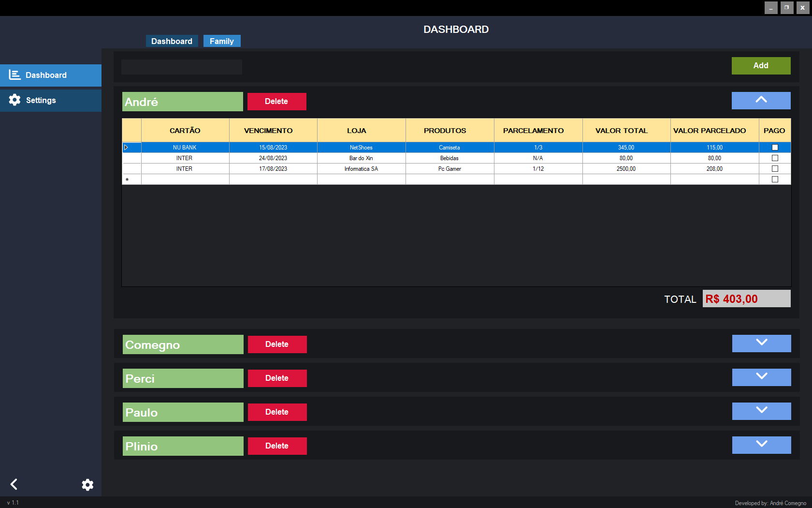The image size is (812, 508).
Task: Select the 'Pc Gamer' product cell
Action: click(450, 169)
